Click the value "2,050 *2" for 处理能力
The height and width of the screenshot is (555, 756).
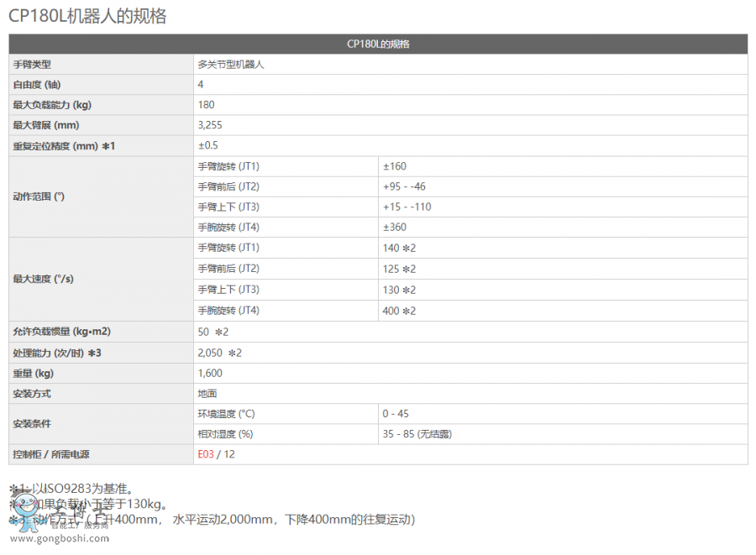click(x=220, y=353)
